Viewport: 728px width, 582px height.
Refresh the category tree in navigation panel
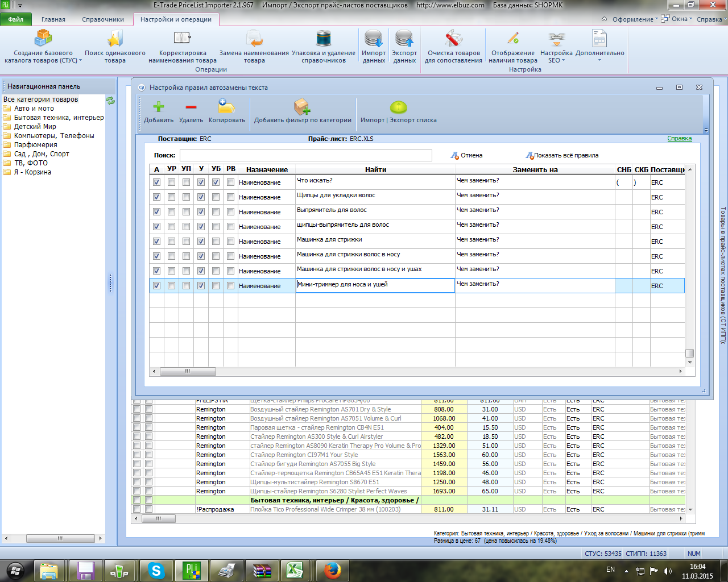[110, 101]
